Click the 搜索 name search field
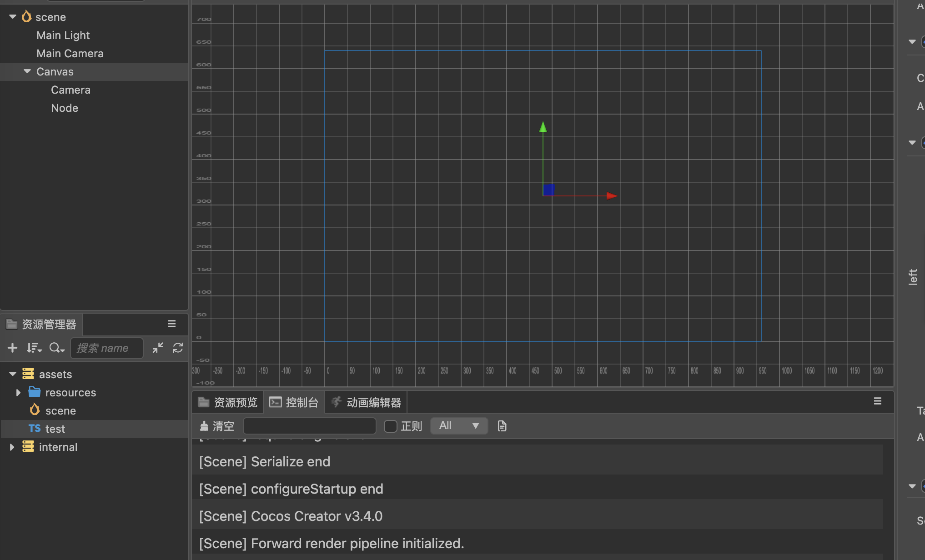This screenshot has width=925, height=560. click(106, 348)
